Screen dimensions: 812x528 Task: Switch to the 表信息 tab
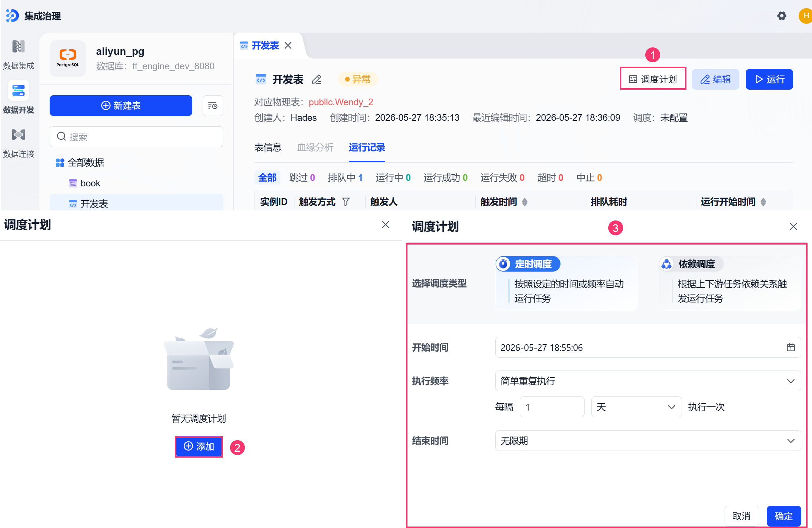tap(268, 147)
